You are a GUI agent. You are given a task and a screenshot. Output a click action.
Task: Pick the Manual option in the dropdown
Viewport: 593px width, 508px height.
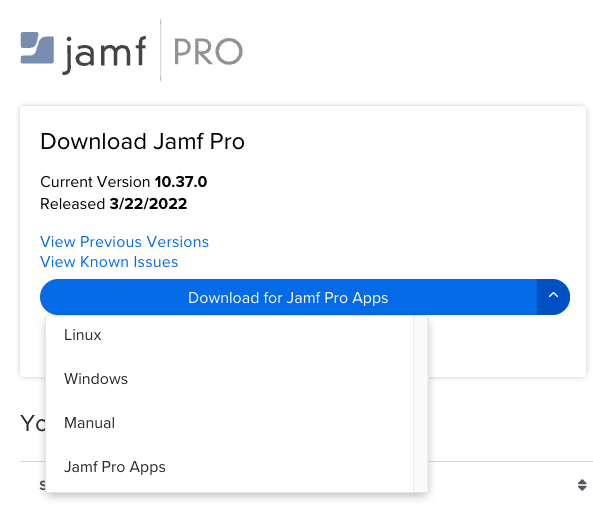[x=230, y=423]
